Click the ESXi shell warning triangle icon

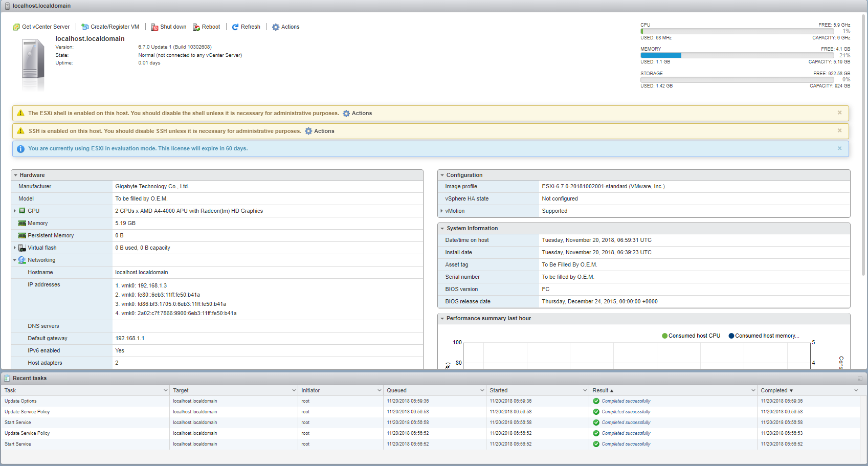click(x=20, y=113)
